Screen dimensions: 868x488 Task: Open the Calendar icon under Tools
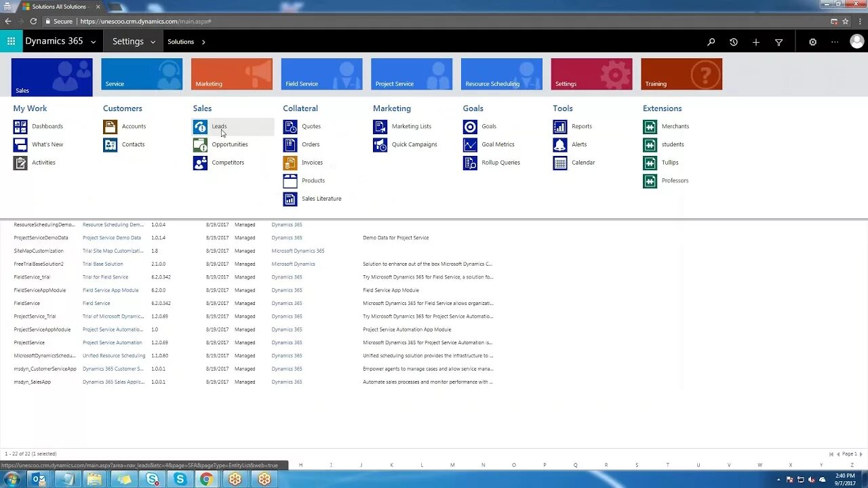click(560, 163)
